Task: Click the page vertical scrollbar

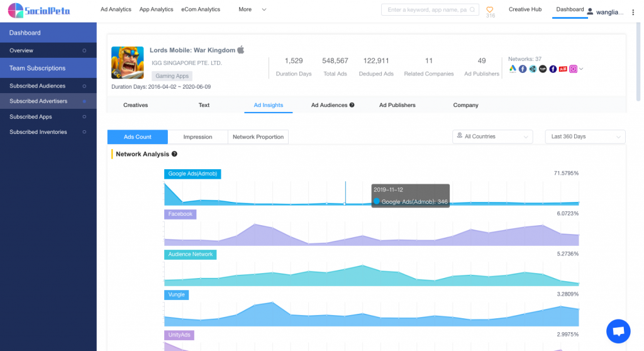Action: (638, 62)
